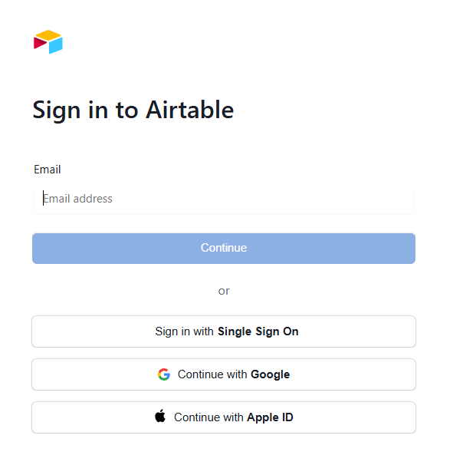Sign in with Single Sign On
476x455 pixels.
click(x=224, y=331)
